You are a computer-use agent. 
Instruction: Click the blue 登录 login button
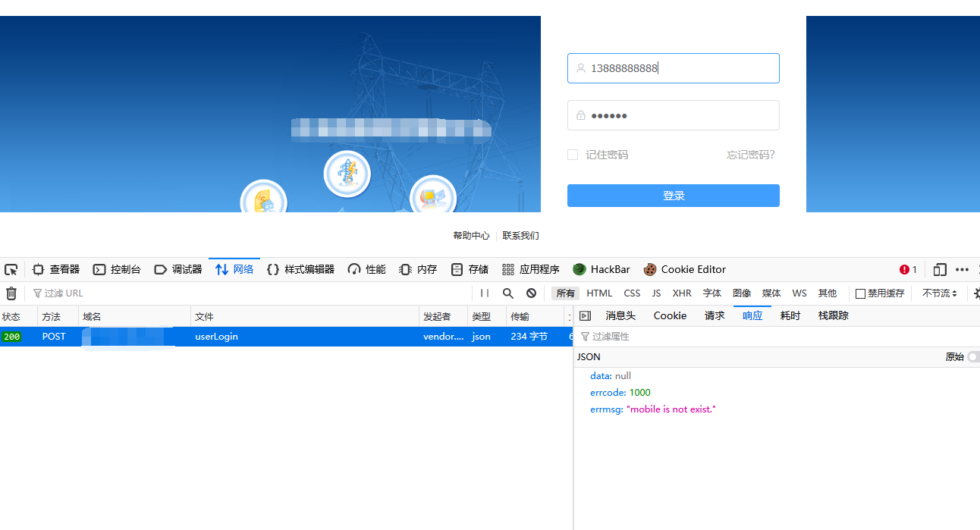673,196
